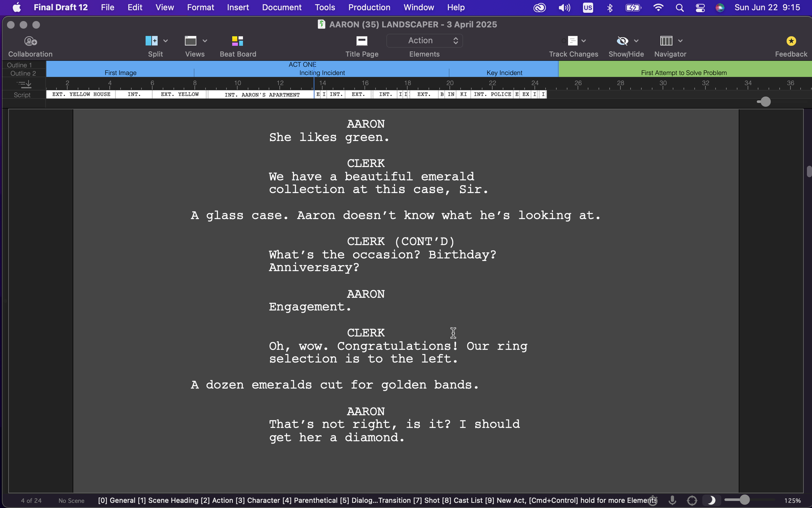Image resolution: width=812 pixels, height=508 pixels.
Task: Open the Format menu
Action: [x=200, y=7]
